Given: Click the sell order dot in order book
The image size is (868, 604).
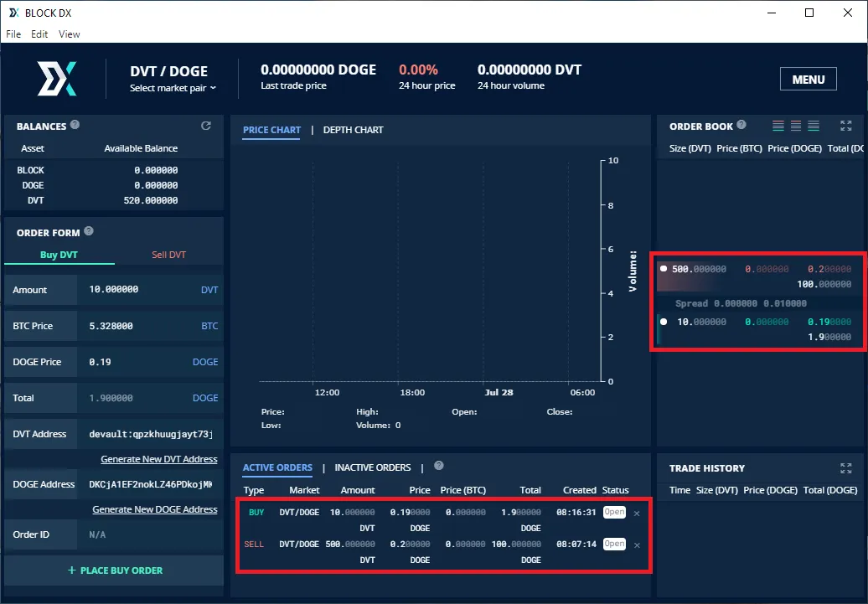Looking at the screenshot, I should pos(664,269).
